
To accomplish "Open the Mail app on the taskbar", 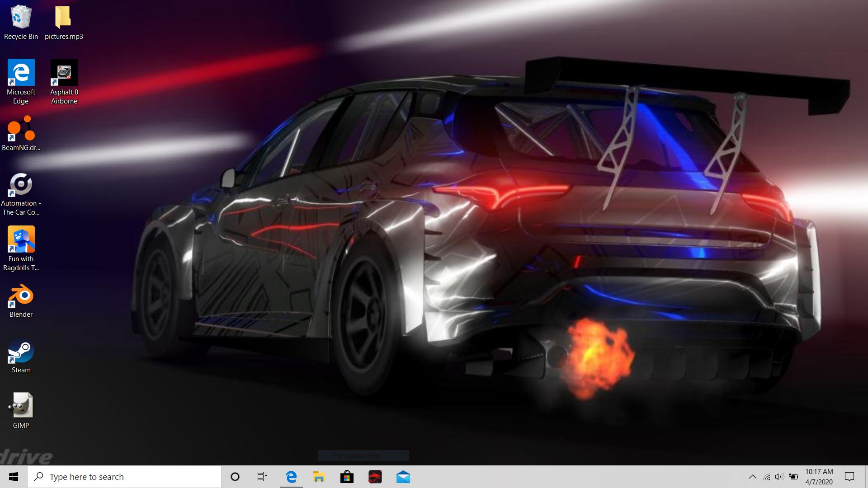I will (x=403, y=477).
